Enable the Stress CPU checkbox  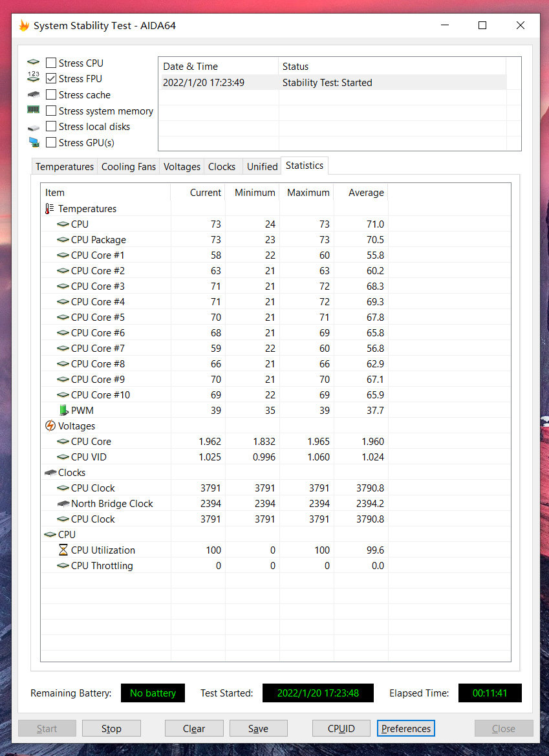51,63
